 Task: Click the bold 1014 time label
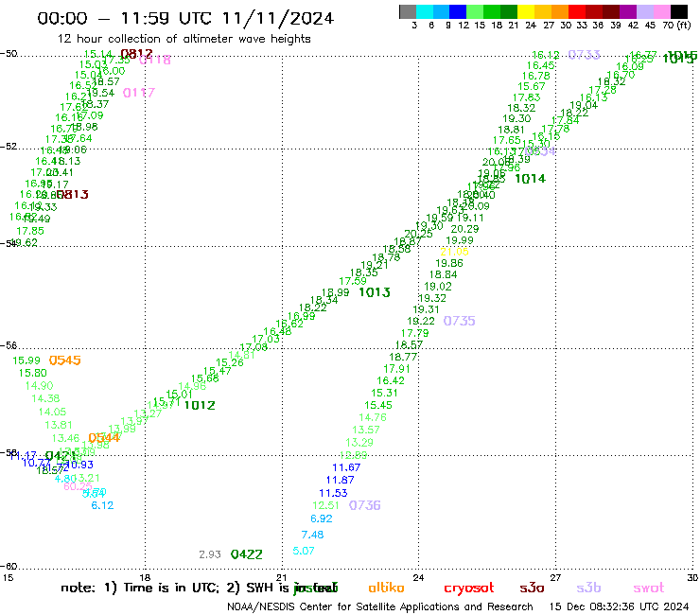pyautogui.click(x=531, y=179)
